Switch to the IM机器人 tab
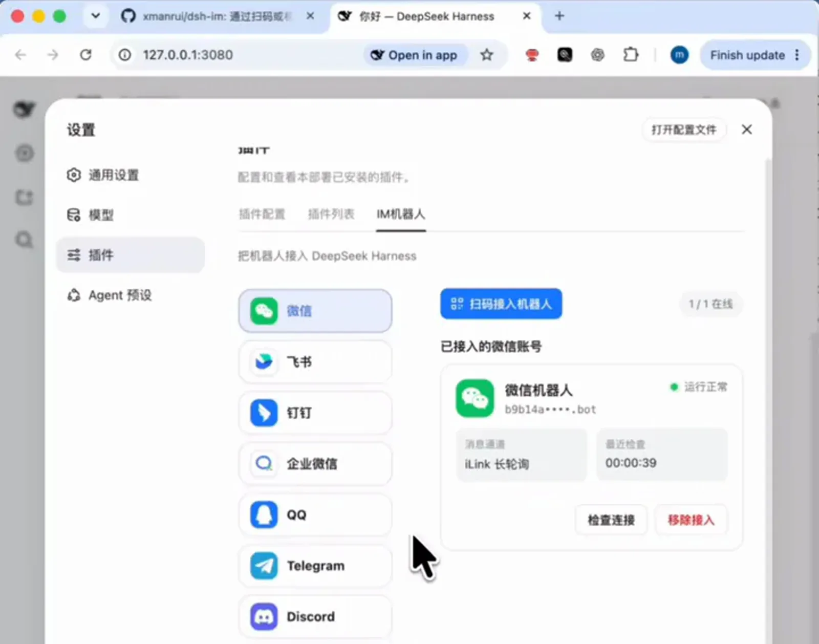The width and height of the screenshot is (819, 644). 401,214
